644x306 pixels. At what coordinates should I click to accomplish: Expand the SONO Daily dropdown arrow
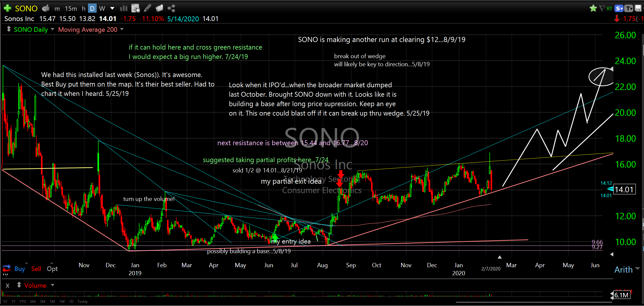pos(52,29)
